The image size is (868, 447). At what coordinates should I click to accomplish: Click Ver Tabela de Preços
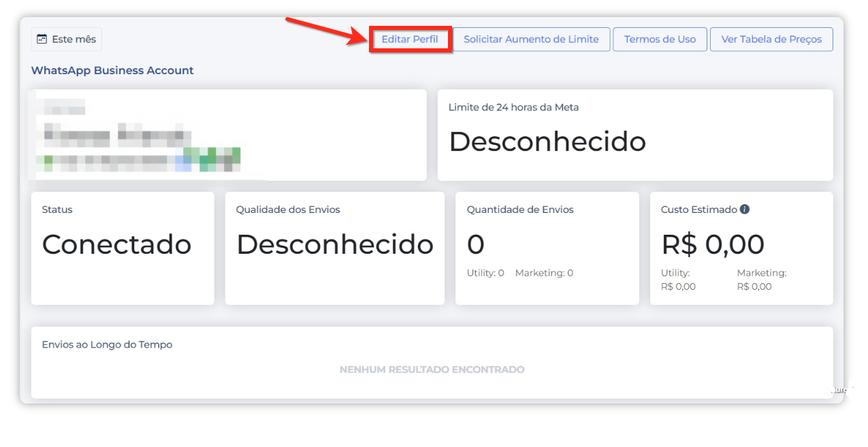coord(771,39)
